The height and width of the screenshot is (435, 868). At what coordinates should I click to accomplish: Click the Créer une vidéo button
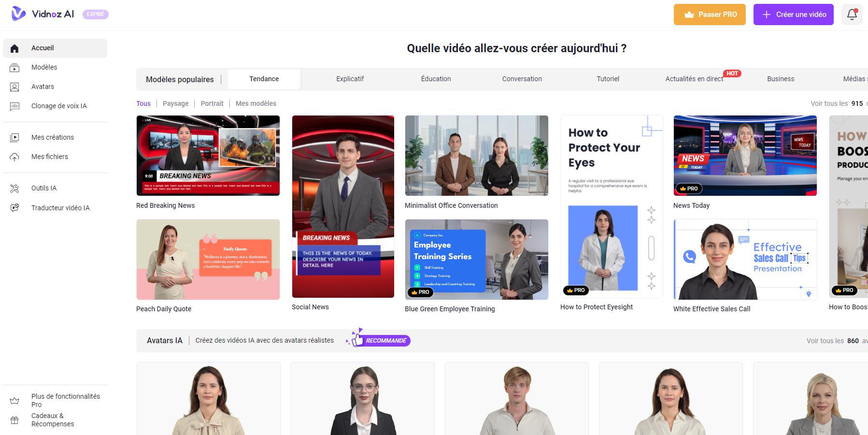coord(794,14)
